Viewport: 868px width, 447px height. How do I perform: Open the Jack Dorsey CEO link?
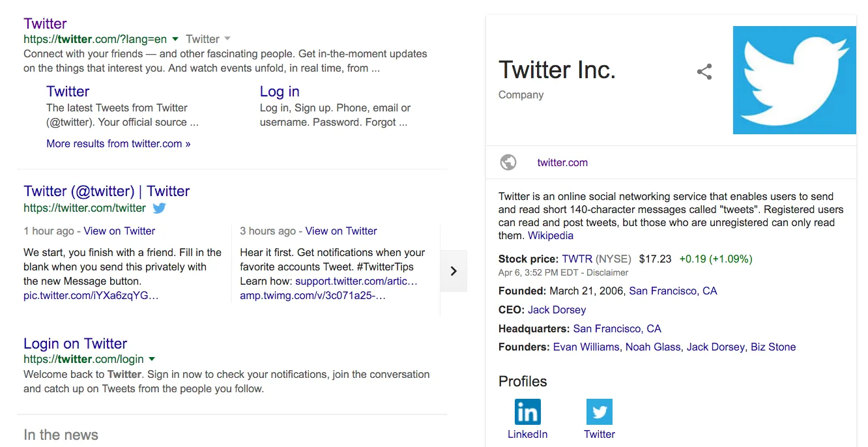click(557, 310)
